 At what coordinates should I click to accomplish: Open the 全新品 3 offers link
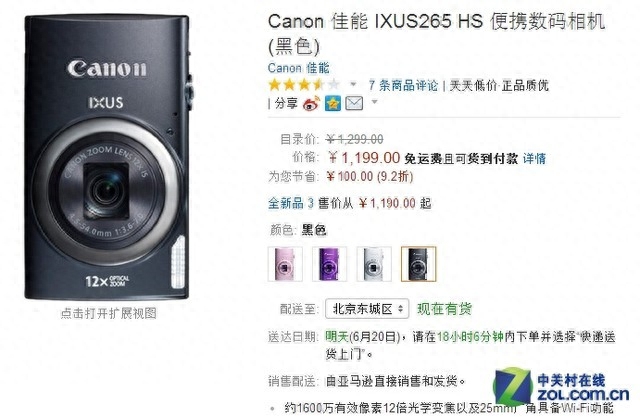click(x=291, y=203)
